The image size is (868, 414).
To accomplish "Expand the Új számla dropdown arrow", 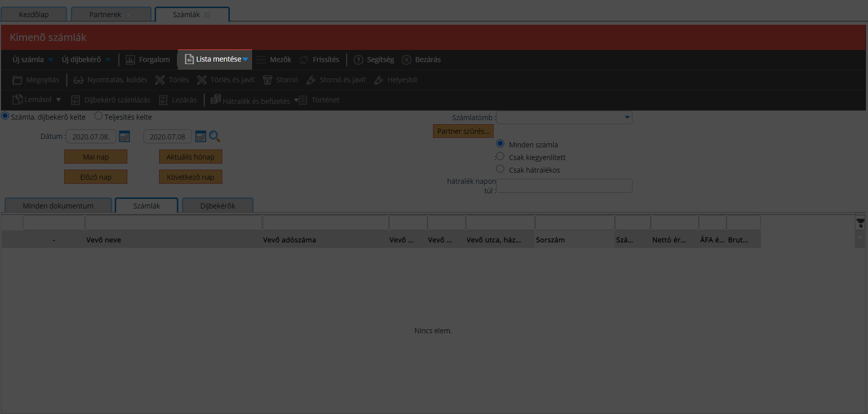I will pos(51,60).
